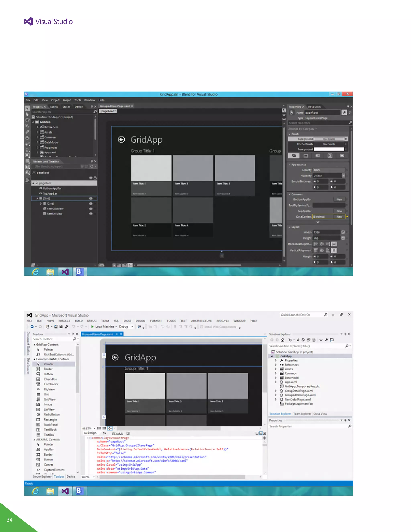Toggle visibility eye of itemListView

pyautogui.click(x=91, y=214)
